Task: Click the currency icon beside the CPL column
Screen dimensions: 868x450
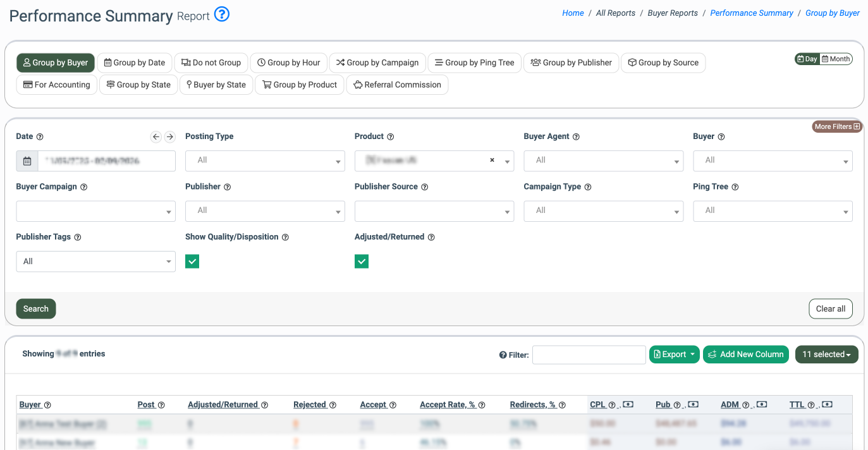Action: [x=628, y=404]
